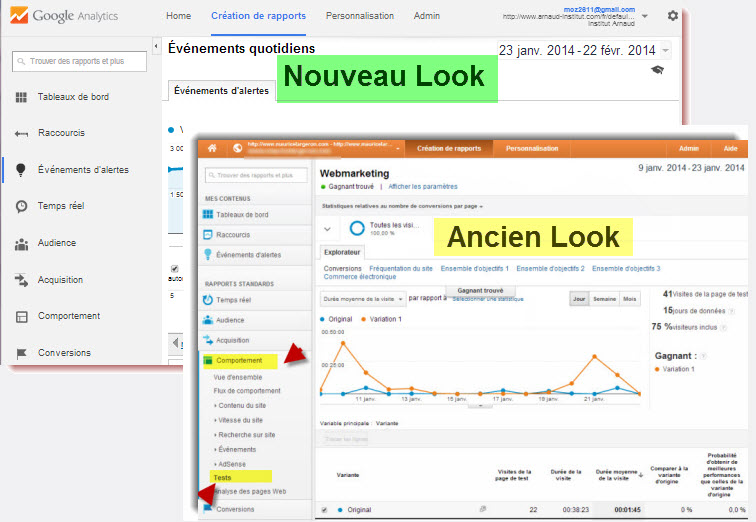The width and height of the screenshot is (756, 522).
Task: Click the segment circle next to Toutes les visites
Action: pos(357,228)
